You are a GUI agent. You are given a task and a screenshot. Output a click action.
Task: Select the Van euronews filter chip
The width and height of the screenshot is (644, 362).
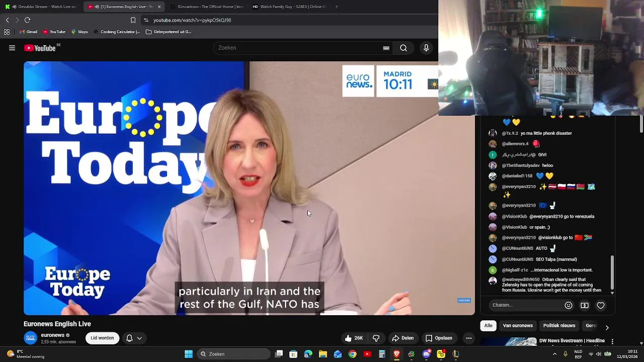[518, 326]
